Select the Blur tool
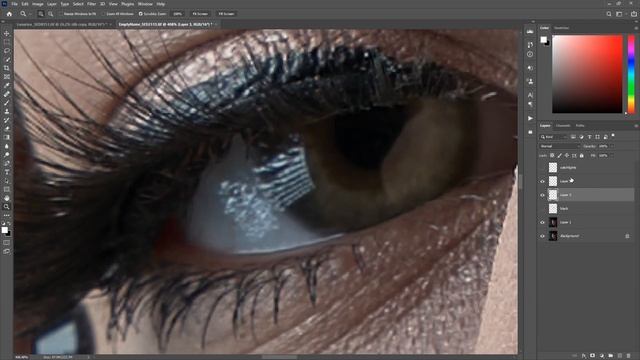This screenshot has width=640, height=360. click(x=7, y=146)
